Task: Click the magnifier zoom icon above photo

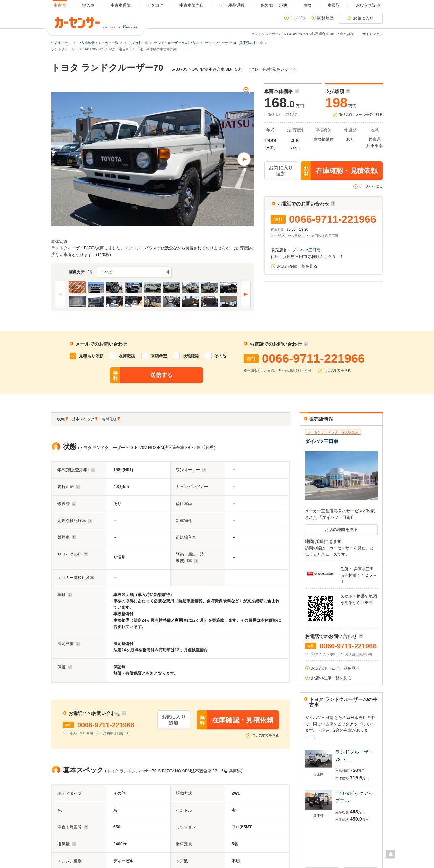Action: [246, 90]
